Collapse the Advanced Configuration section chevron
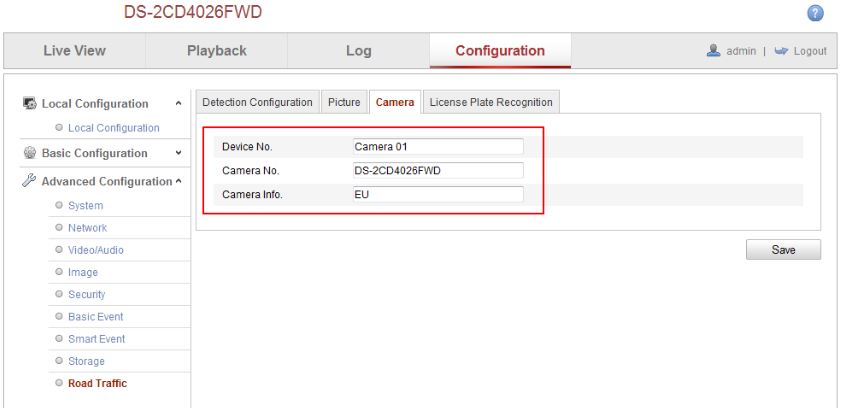 (x=178, y=181)
